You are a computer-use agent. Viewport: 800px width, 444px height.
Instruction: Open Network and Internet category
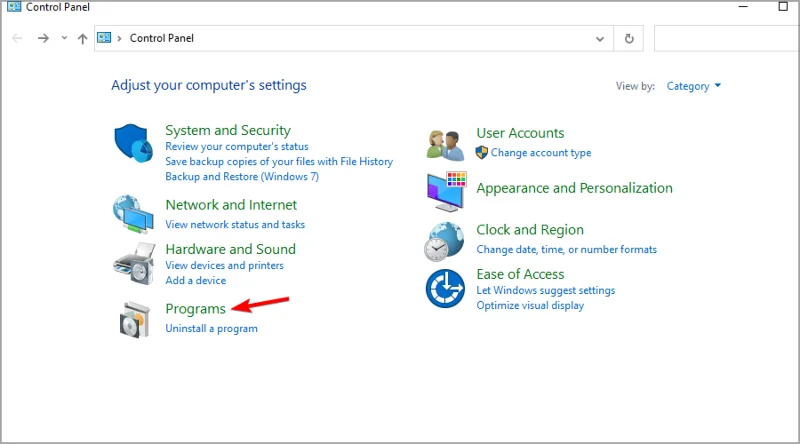click(231, 205)
